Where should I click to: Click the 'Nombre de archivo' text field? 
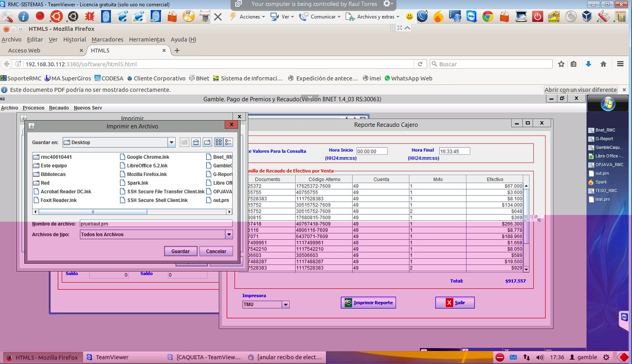click(x=156, y=224)
